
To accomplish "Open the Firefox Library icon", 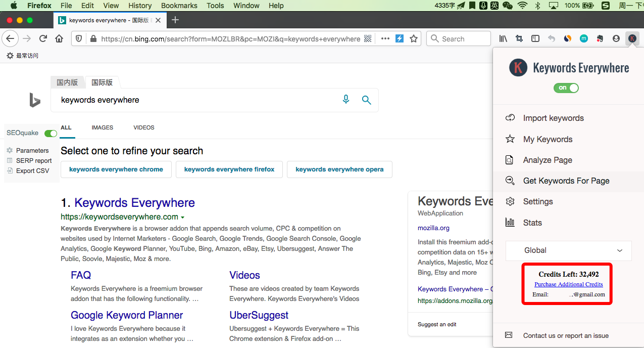I will 503,38.
